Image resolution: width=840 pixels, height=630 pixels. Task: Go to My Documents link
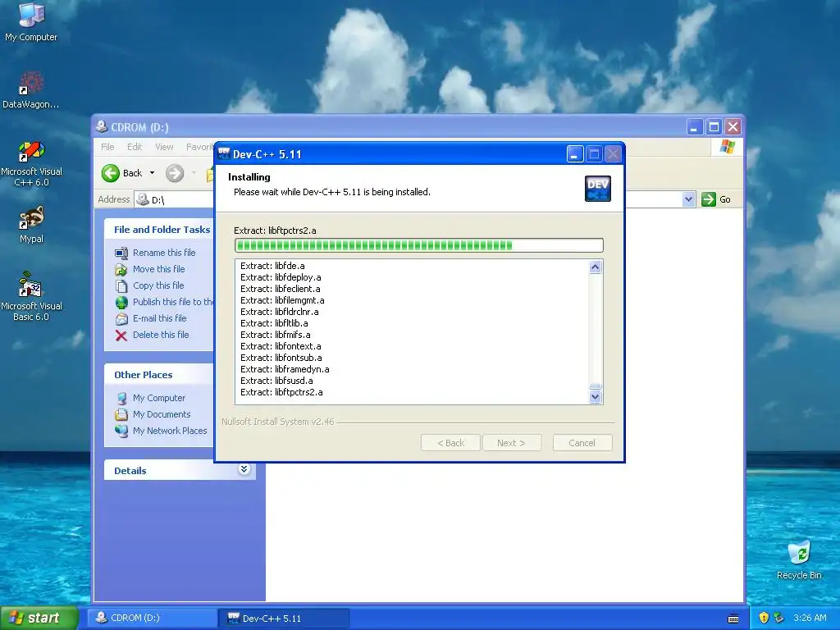coord(162,414)
